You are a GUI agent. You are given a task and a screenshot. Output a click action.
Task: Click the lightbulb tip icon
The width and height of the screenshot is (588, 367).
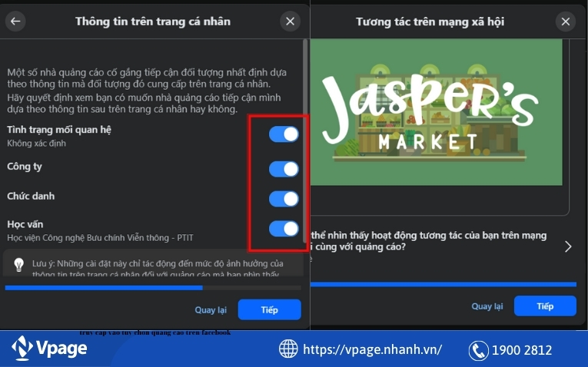tap(18, 264)
